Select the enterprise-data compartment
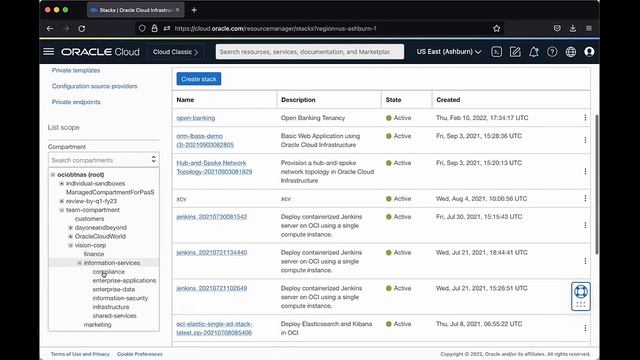Viewport: 640px width, 360px height. [113, 289]
